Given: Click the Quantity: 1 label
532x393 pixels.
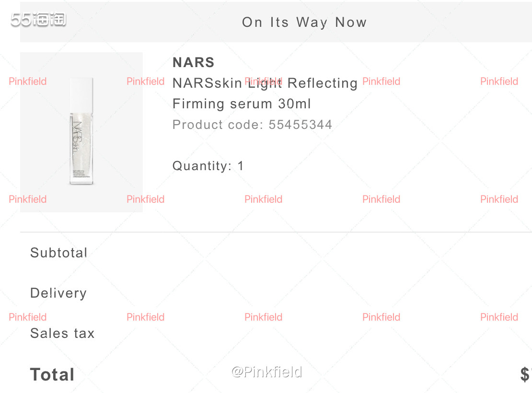Looking at the screenshot, I should (208, 166).
